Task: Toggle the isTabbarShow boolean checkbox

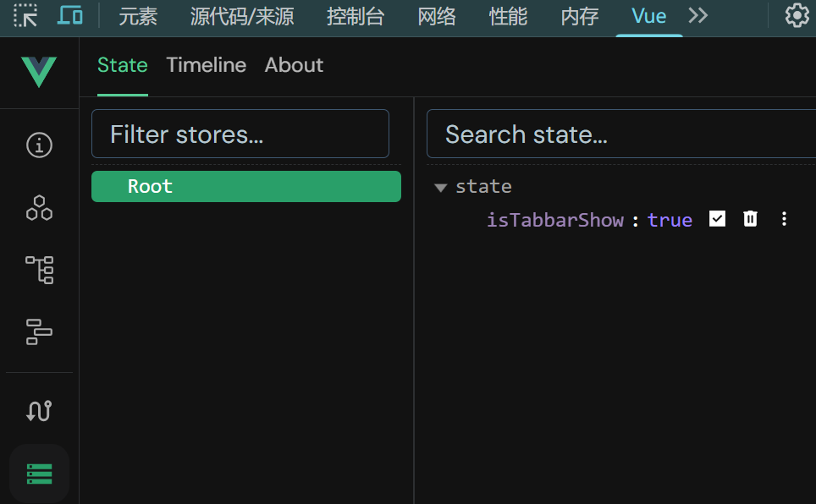Action: click(717, 219)
